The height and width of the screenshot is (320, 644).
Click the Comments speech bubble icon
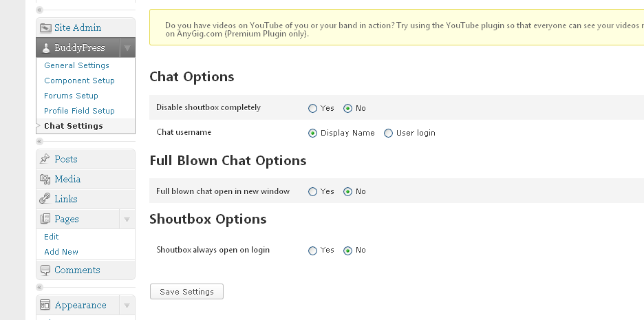(x=45, y=270)
